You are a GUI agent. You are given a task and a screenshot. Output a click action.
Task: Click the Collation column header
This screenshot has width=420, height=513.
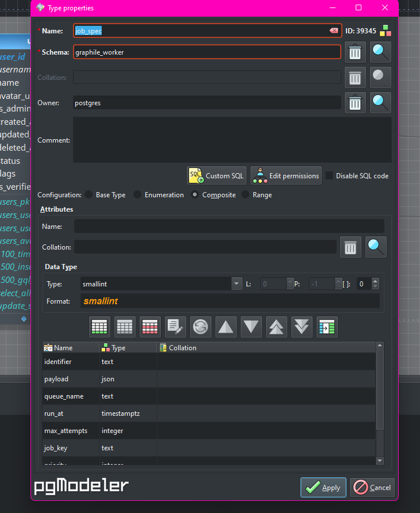click(266, 347)
